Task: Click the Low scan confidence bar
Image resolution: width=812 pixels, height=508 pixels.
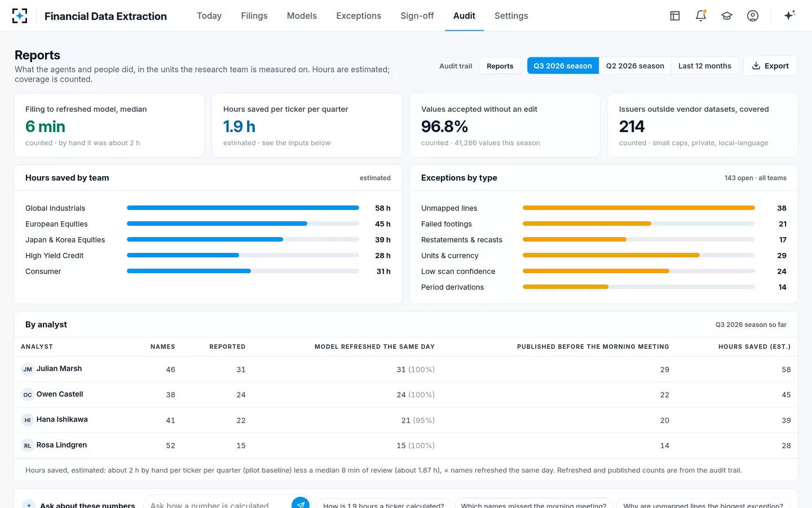Action: pos(639,271)
